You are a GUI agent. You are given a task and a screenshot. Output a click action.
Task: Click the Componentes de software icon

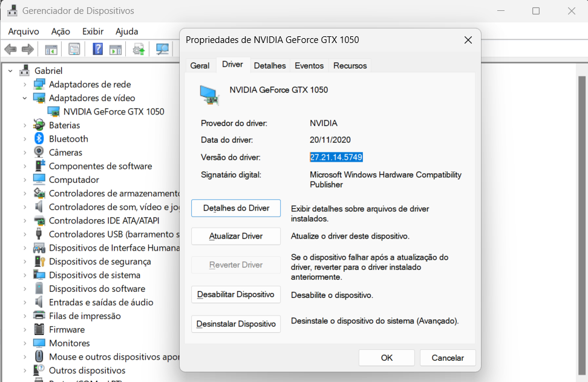click(39, 166)
